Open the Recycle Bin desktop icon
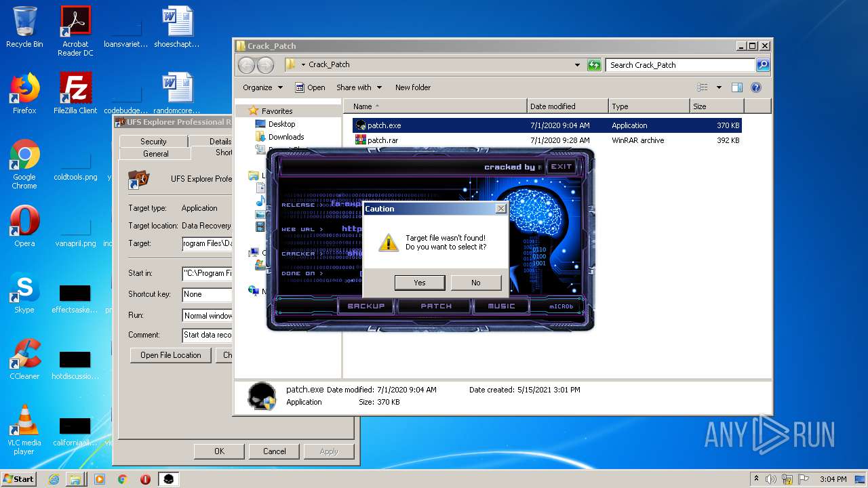The width and height of the screenshot is (868, 488). tap(24, 28)
